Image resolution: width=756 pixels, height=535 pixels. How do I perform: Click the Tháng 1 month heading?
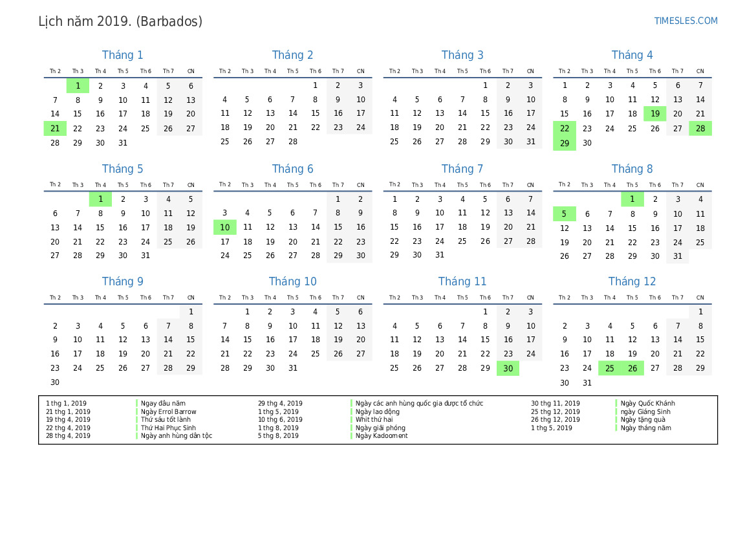pyautogui.click(x=122, y=55)
